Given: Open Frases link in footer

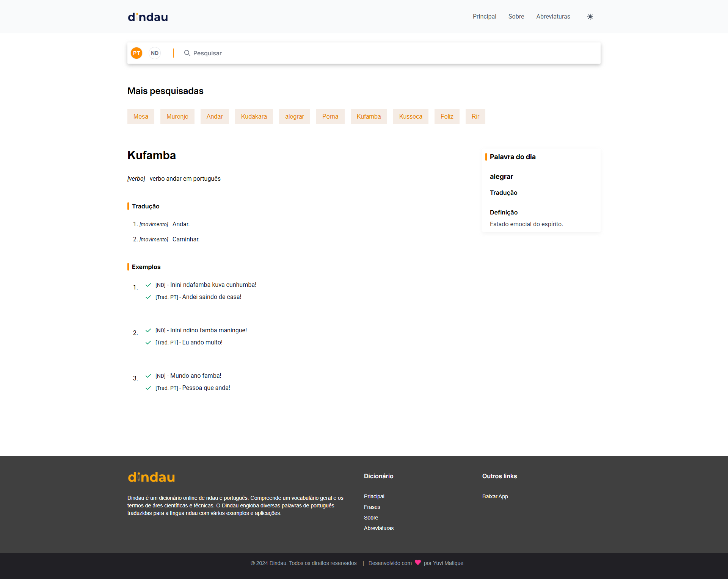Looking at the screenshot, I should pyautogui.click(x=372, y=507).
